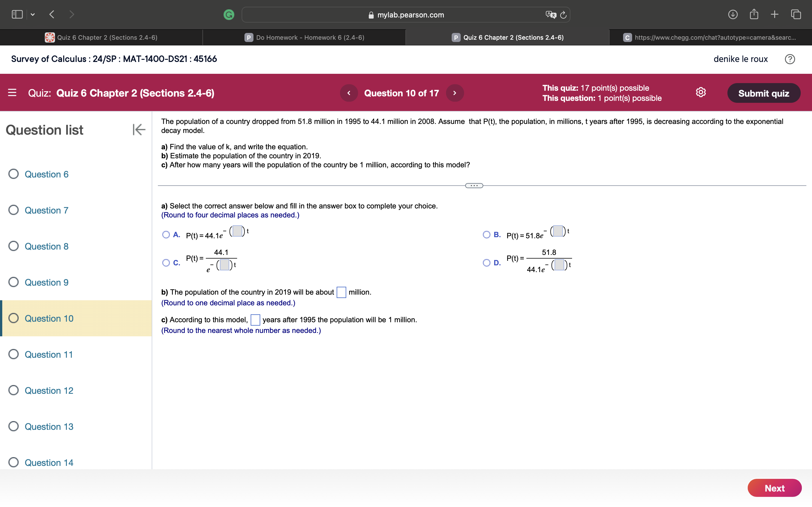Click the help question mark icon

coord(790,59)
